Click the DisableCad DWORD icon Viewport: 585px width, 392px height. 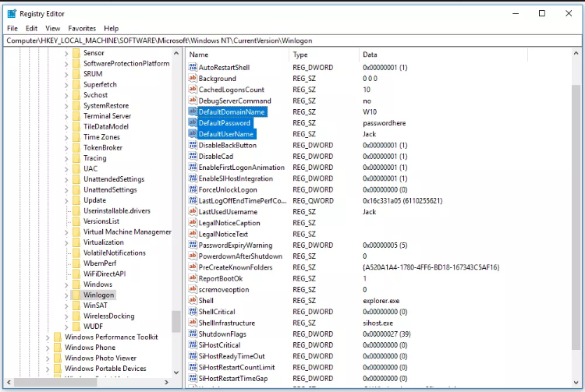click(193, 156)
